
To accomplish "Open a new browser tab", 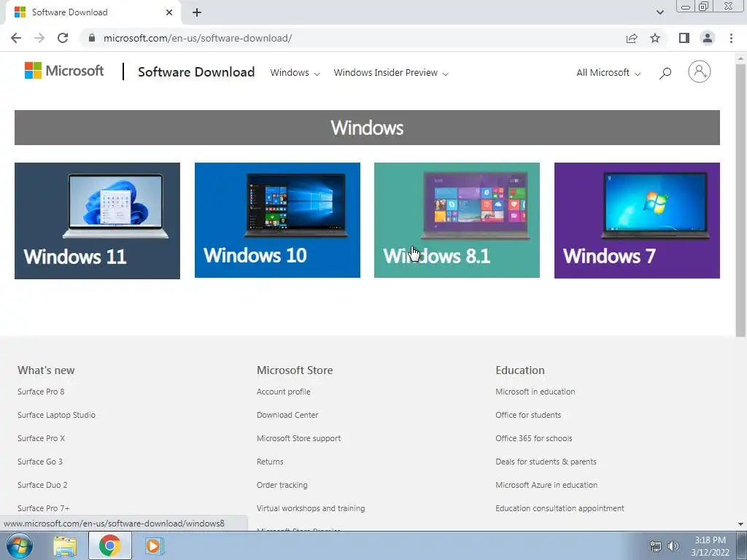I will pos(197,13).
